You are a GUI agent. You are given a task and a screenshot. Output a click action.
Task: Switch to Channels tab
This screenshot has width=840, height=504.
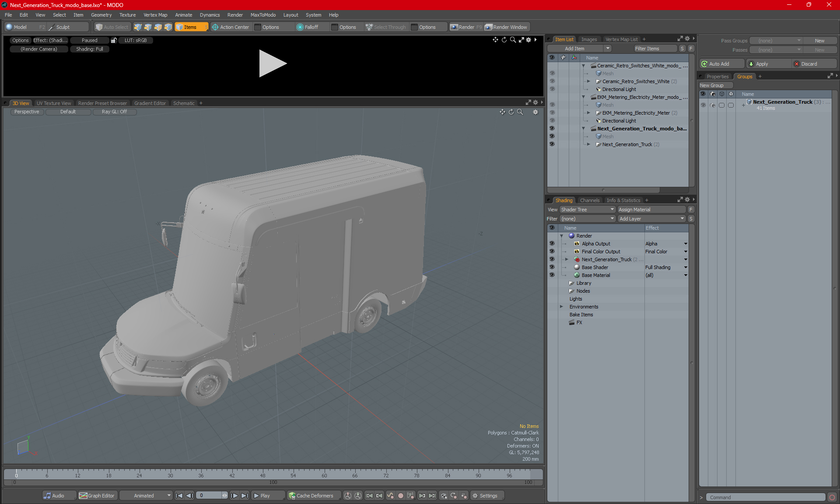click(590, 200)
